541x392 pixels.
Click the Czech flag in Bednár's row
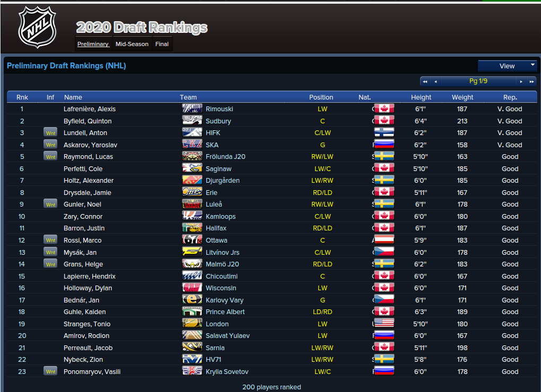384,300
